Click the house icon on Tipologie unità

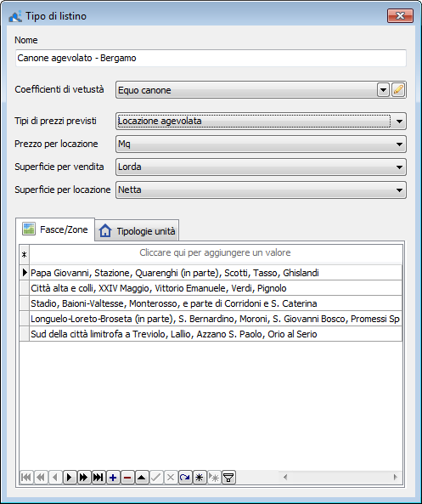tap(105, 231)
